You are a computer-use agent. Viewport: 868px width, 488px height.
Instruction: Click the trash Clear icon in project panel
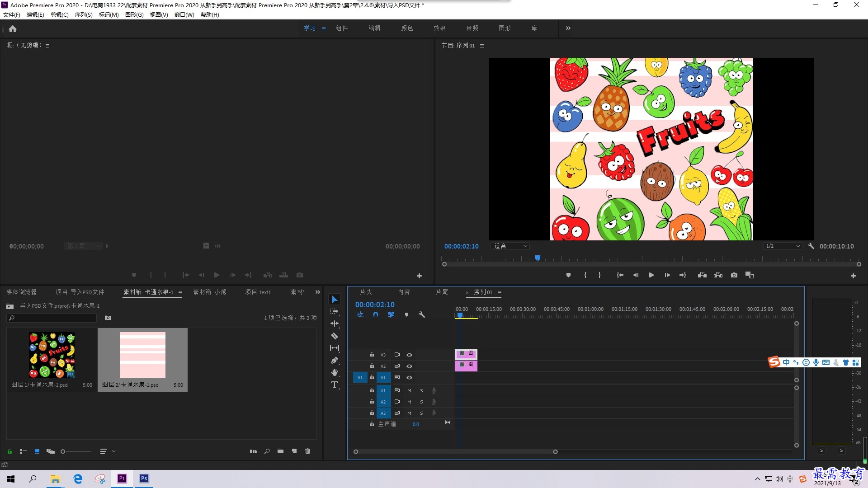coord(308,451)
